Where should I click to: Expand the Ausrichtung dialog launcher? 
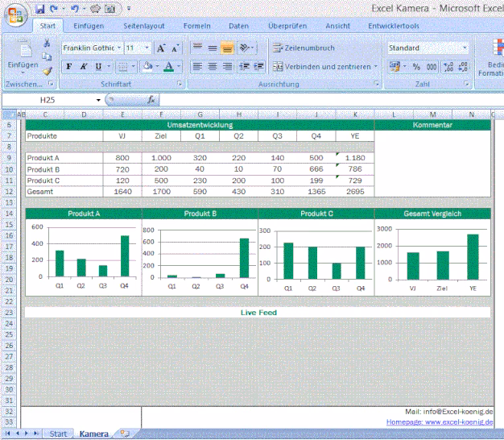[x=376, y=84]
